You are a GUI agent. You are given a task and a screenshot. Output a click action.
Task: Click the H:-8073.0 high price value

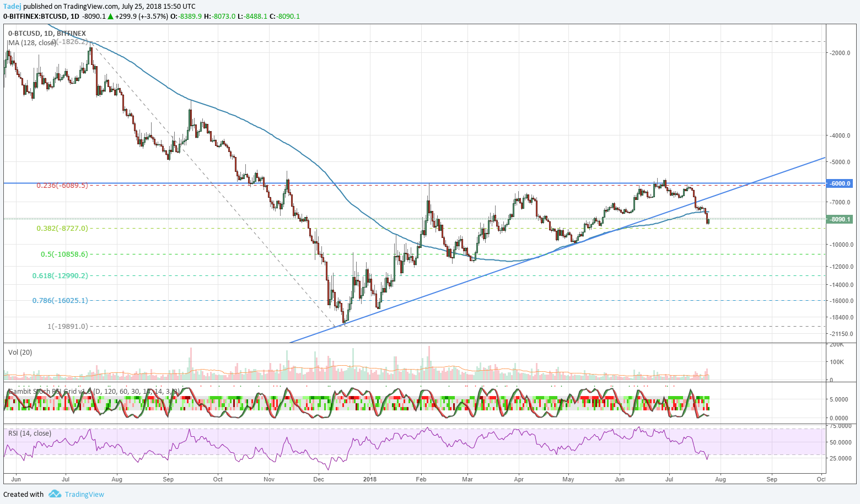tap(219, 17)
